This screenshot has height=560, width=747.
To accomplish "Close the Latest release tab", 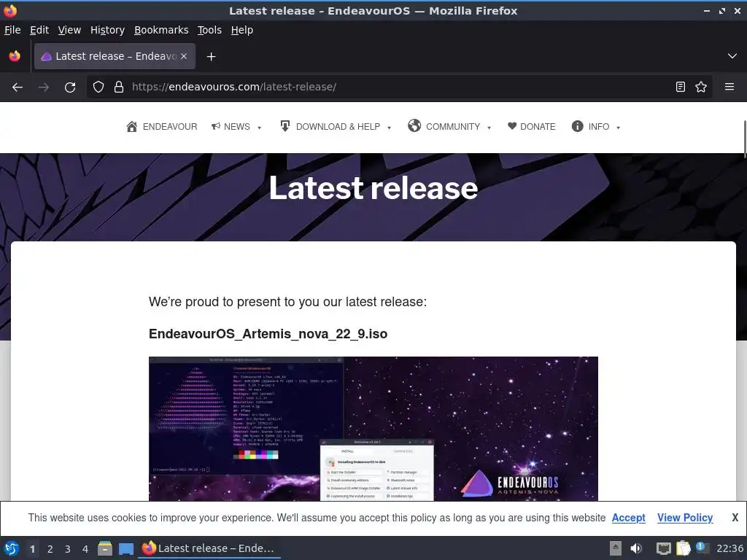I will click(x=184, y=56).
